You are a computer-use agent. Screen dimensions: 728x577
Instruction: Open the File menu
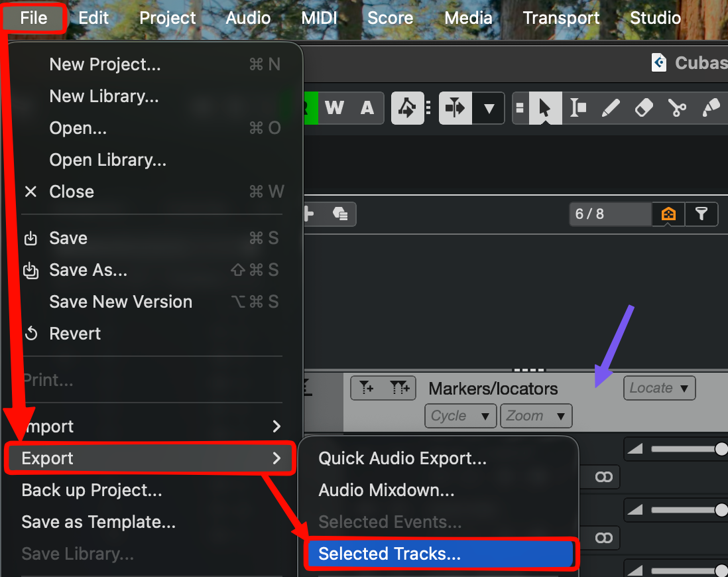(x=34, y=18)
